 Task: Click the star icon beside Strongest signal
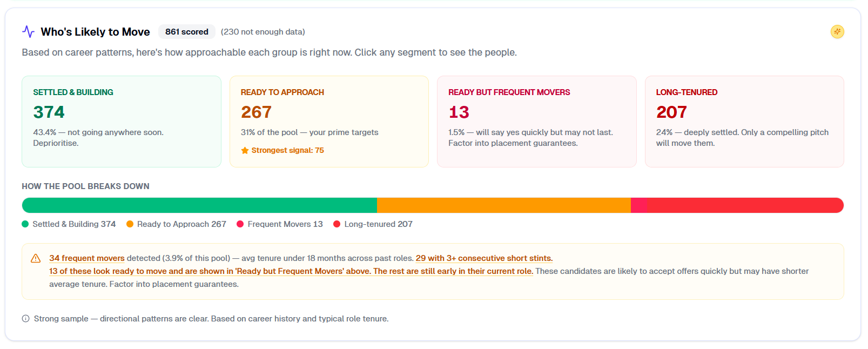245,151
